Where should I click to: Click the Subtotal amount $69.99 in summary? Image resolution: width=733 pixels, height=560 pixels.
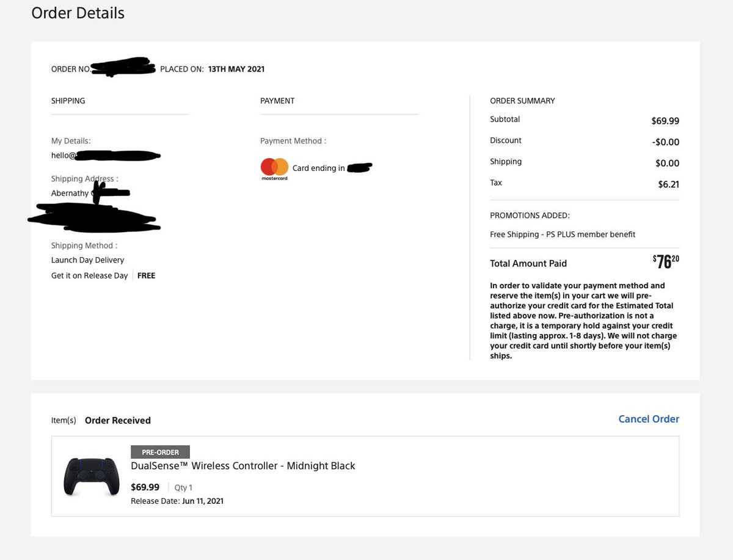[x=665, y=121]
